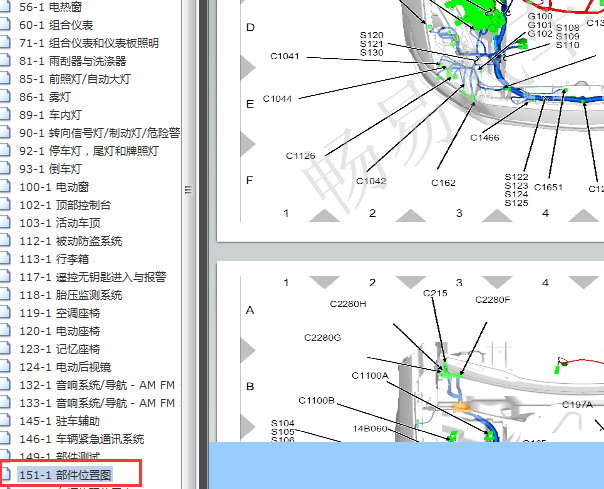604x489 pixels.
Task: Click connector label C1044 in diagram
Action: [277, 99]
